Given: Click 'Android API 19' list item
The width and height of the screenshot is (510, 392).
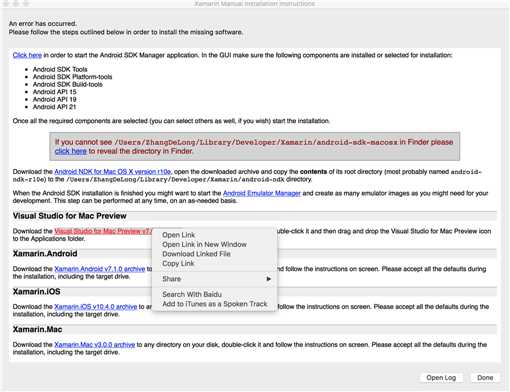Looking at the screenshot, I should click(x=55, y=99).
